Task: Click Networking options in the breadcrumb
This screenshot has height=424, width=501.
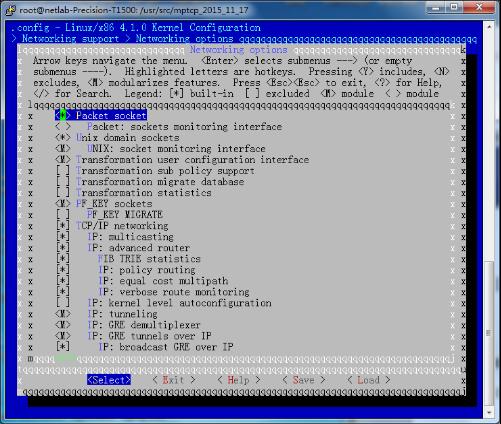Action: [x=184, y=39]
